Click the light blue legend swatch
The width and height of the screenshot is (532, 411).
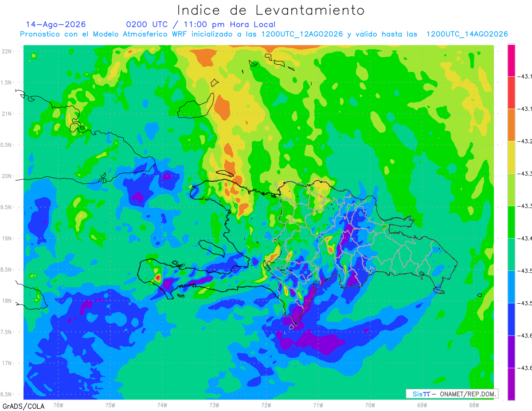(x=511, y=287)
